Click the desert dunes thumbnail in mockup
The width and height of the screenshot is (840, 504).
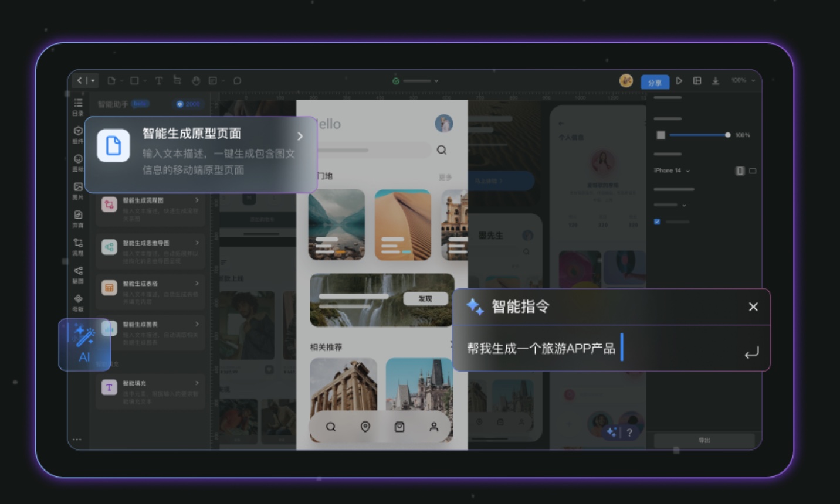403,225
